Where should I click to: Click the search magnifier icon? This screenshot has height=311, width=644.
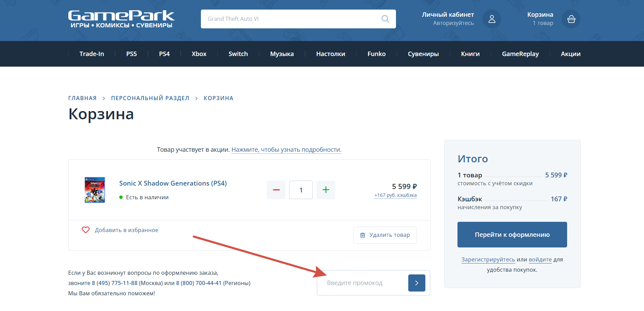pyautogui.click(x=385, y=19)
